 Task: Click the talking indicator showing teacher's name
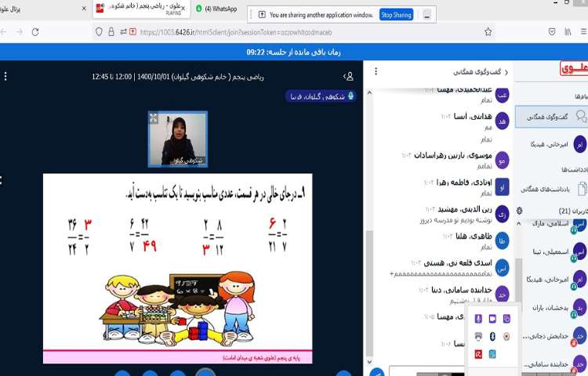point(321,96)
